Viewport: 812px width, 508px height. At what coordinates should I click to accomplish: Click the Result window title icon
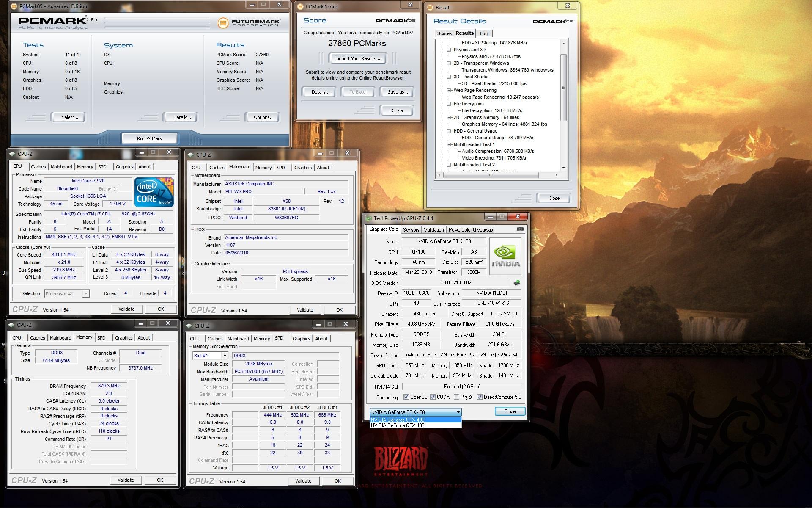click(430, 8)
